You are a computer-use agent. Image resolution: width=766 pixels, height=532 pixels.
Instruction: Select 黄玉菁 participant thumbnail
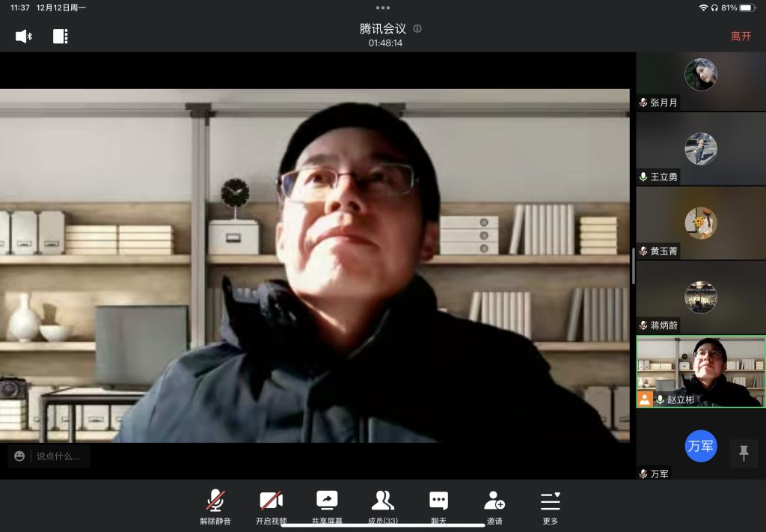[x=700, y=223]
